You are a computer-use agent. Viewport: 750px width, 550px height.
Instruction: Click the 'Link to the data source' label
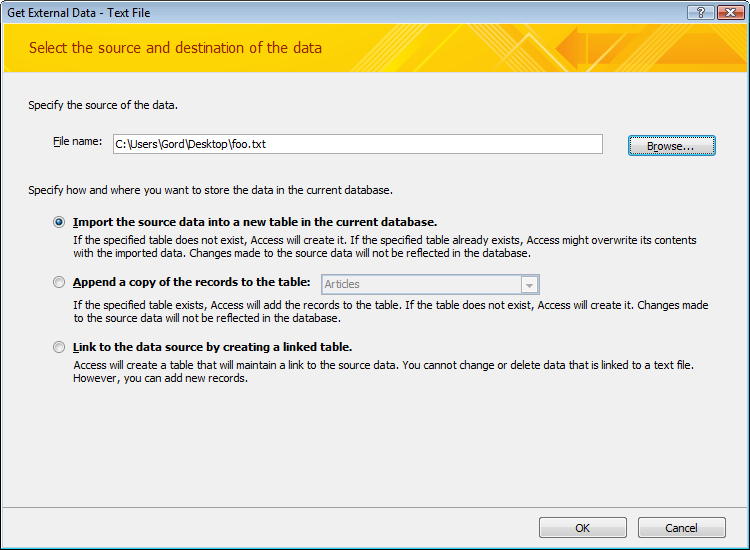(212, 347)
